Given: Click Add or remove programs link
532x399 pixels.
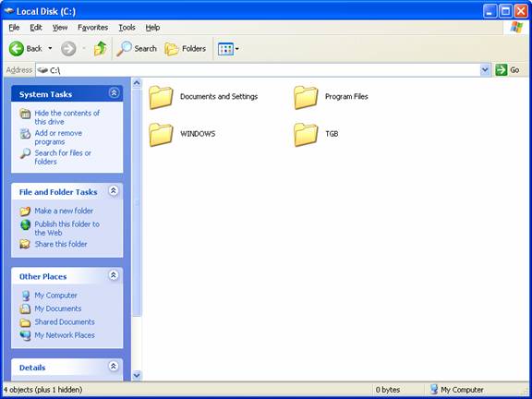Looking at the screenshot, I should [58, 138].
